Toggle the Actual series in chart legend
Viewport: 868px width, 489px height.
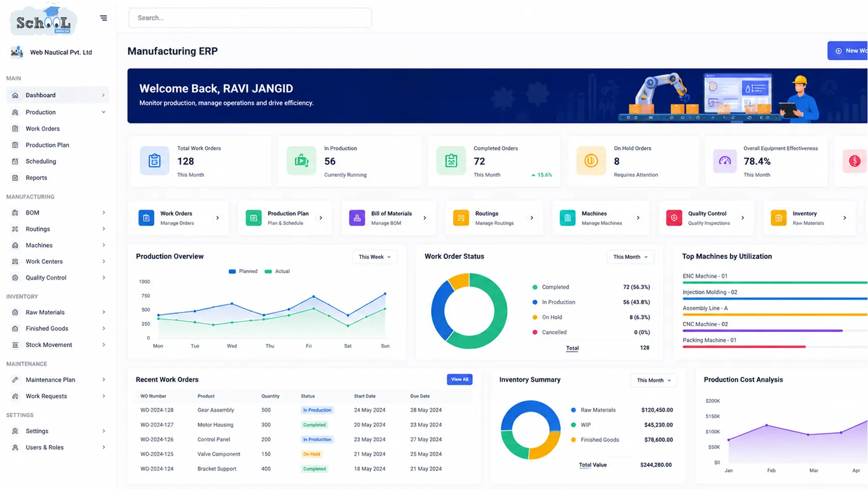[x=277, y=271]
